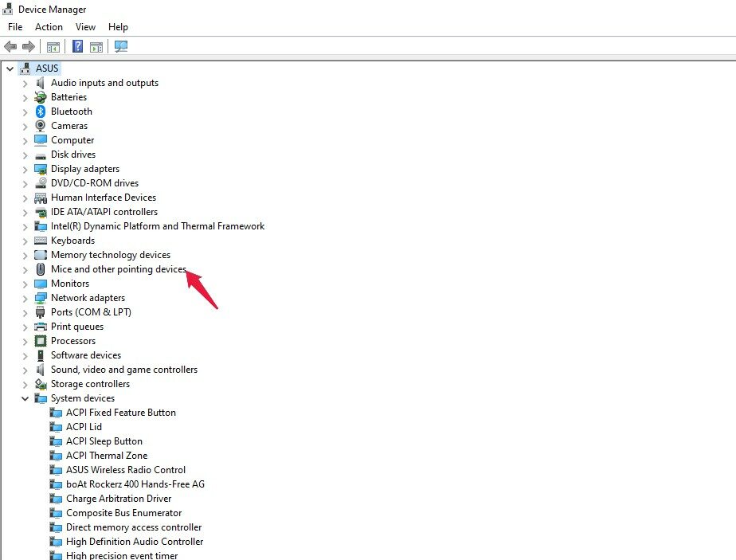Click the blue Help question-mark icon

point(77,46)
